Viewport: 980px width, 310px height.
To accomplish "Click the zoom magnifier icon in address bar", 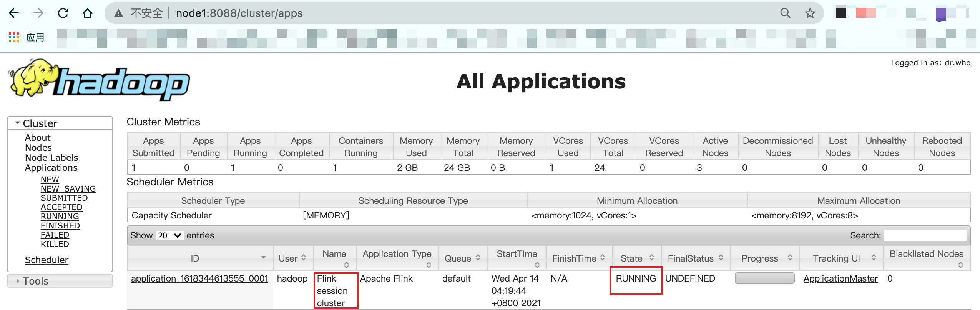I will coord(786,13).
